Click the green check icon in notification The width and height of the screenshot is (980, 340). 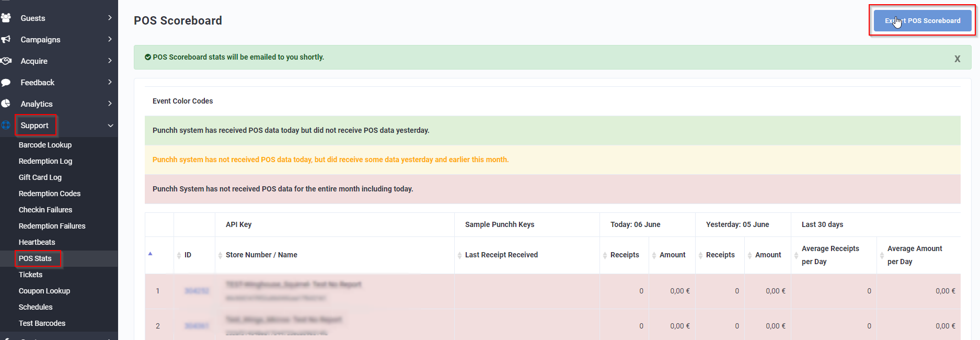148,57
